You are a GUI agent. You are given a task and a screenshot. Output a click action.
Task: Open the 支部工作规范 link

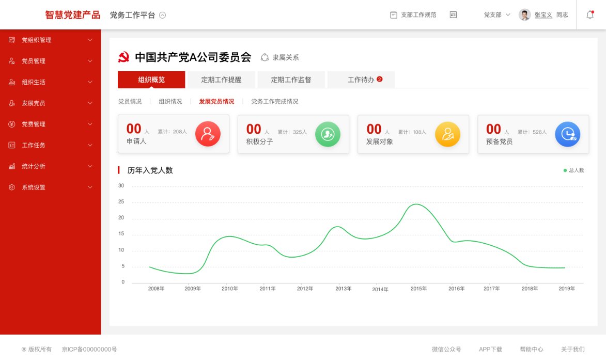point(418,14)
